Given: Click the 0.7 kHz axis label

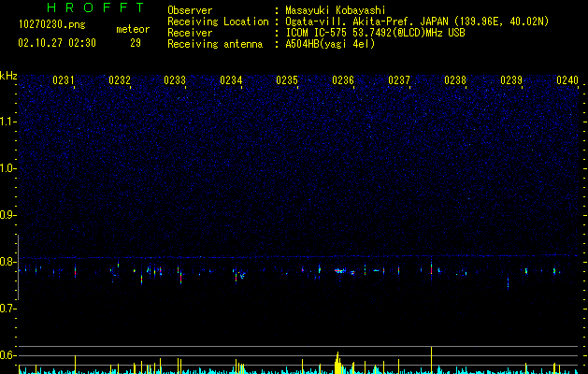Looking at the screenshot, I should pyautogui.click(x=7, y=309).
